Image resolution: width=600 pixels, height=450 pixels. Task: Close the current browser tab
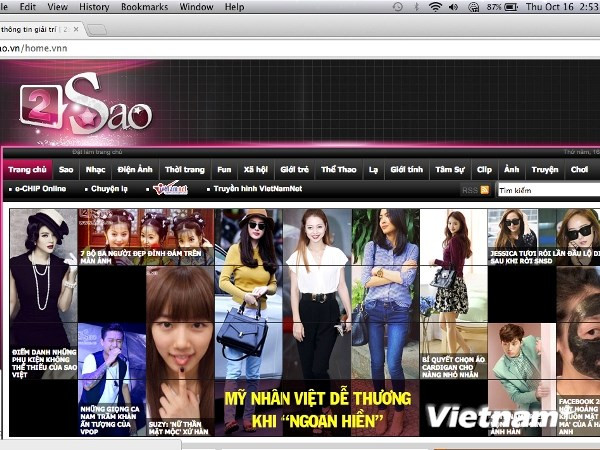(x=76, y=29)
